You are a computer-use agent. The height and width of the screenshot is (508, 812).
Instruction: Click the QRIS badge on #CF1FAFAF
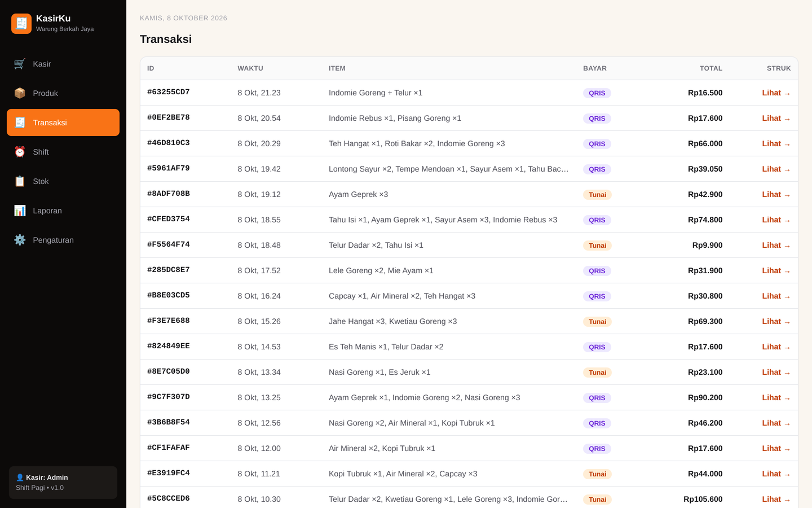tap(597, 449)
